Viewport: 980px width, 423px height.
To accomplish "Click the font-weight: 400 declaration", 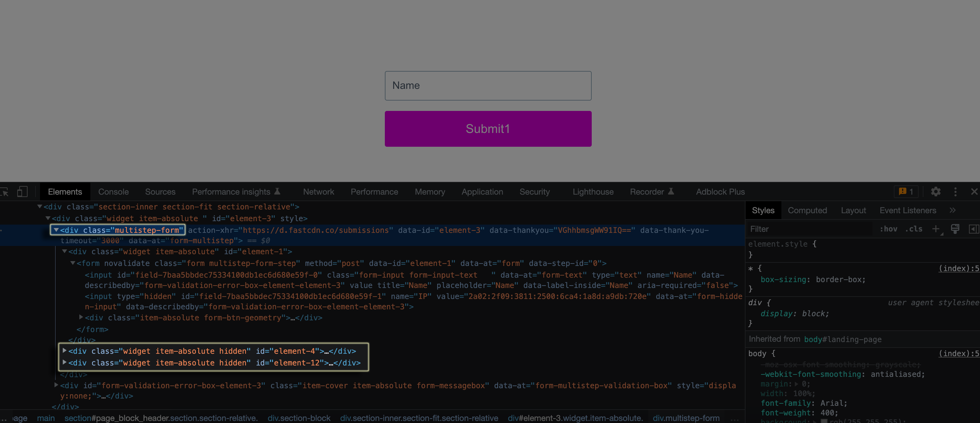I will click(x=799, y=413).
